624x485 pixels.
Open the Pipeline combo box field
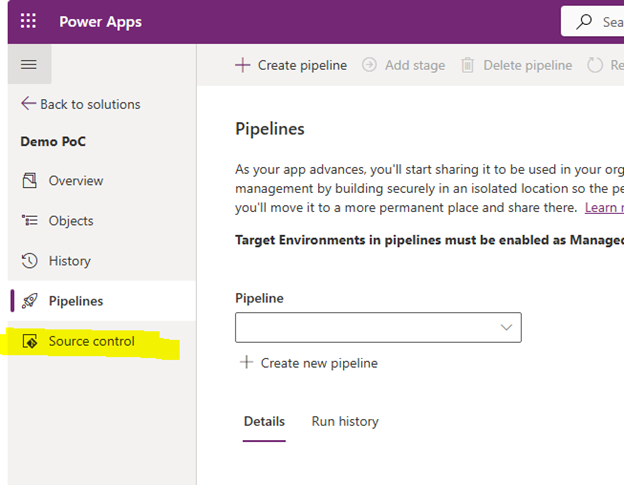click(378, 327)
